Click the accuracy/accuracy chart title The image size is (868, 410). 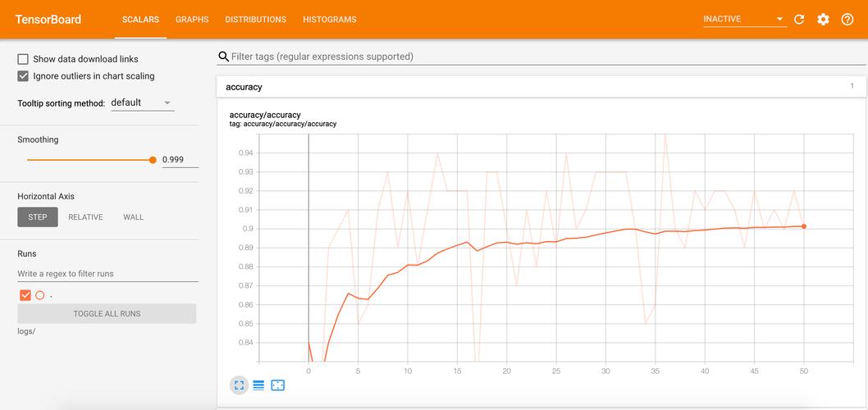point(265,115)
